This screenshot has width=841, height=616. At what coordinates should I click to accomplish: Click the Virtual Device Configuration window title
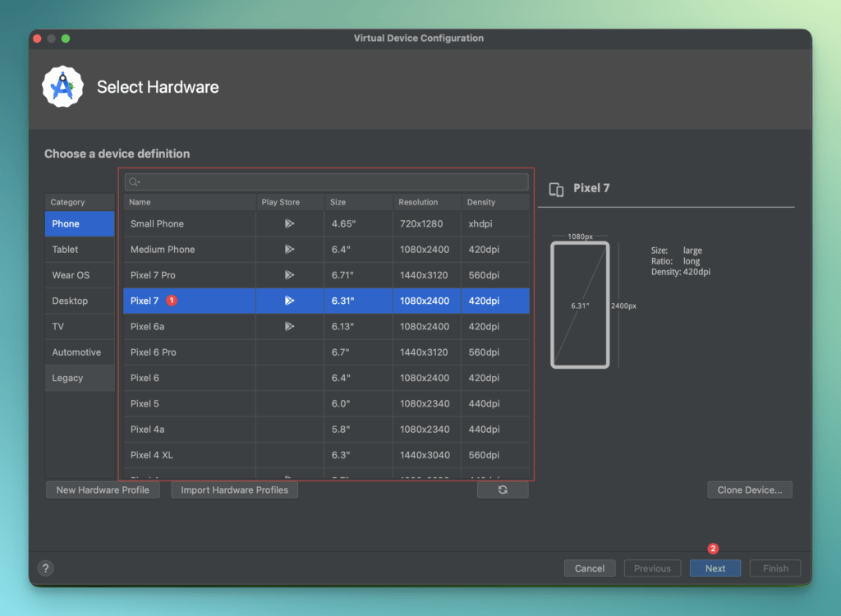coord(419,38)
